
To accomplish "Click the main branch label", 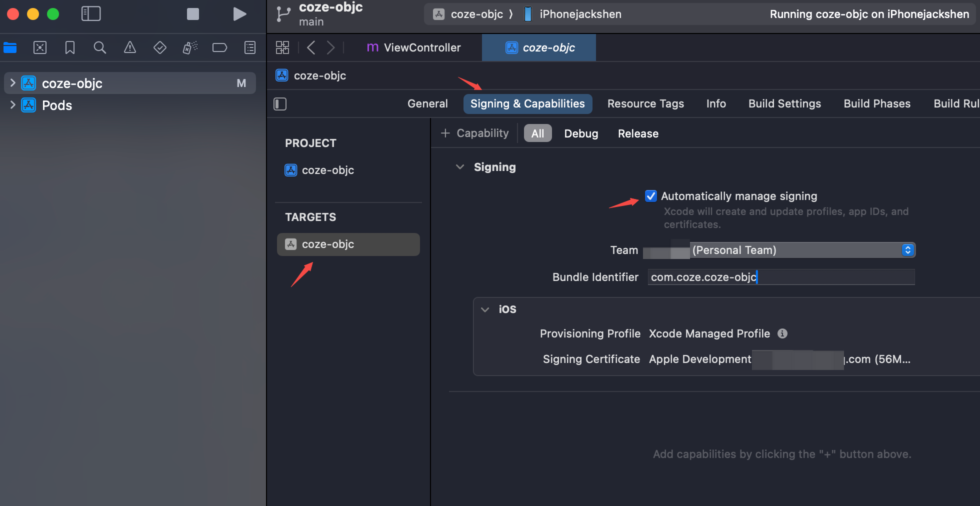I will pyautogui.click(x=311, y=22).
